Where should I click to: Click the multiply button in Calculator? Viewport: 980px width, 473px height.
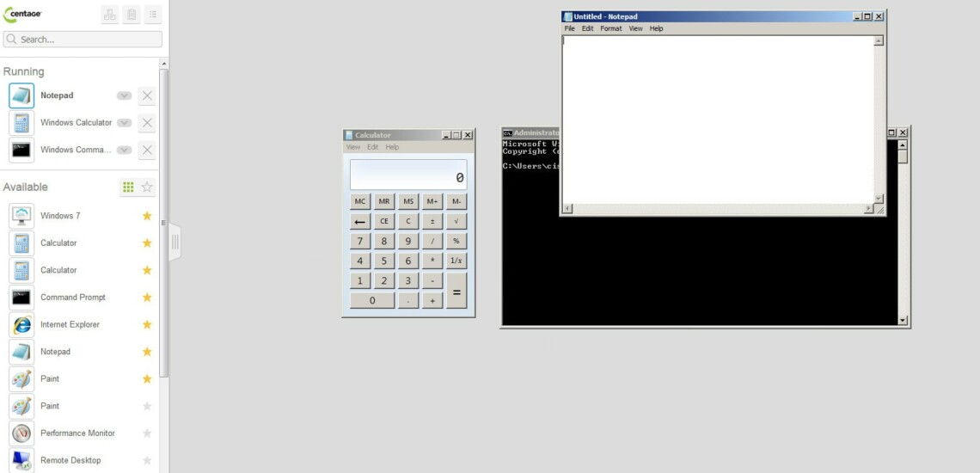432,261
